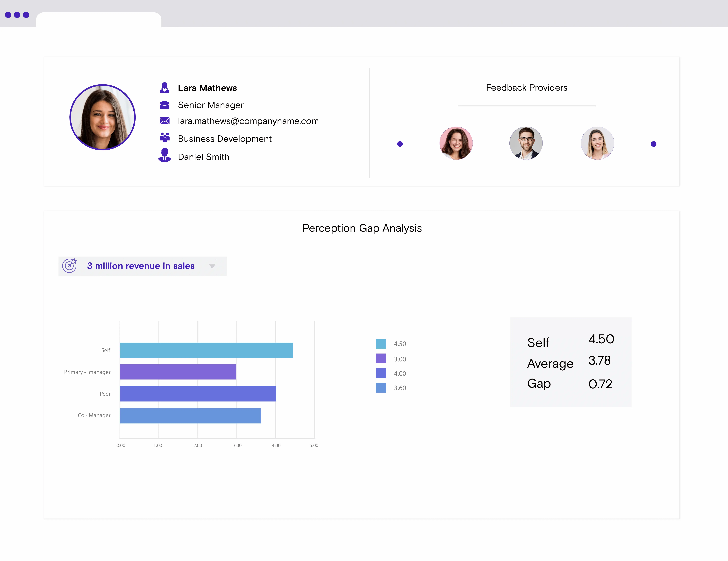Click the Gap value 0.72
The height and width of the screenshot is (561, 728).
(600, 384)
